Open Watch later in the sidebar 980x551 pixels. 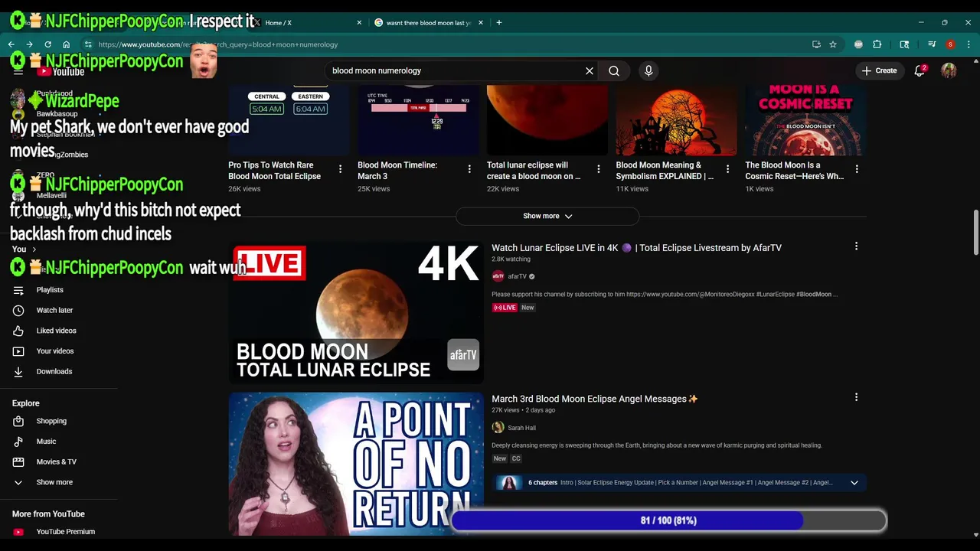54,310
